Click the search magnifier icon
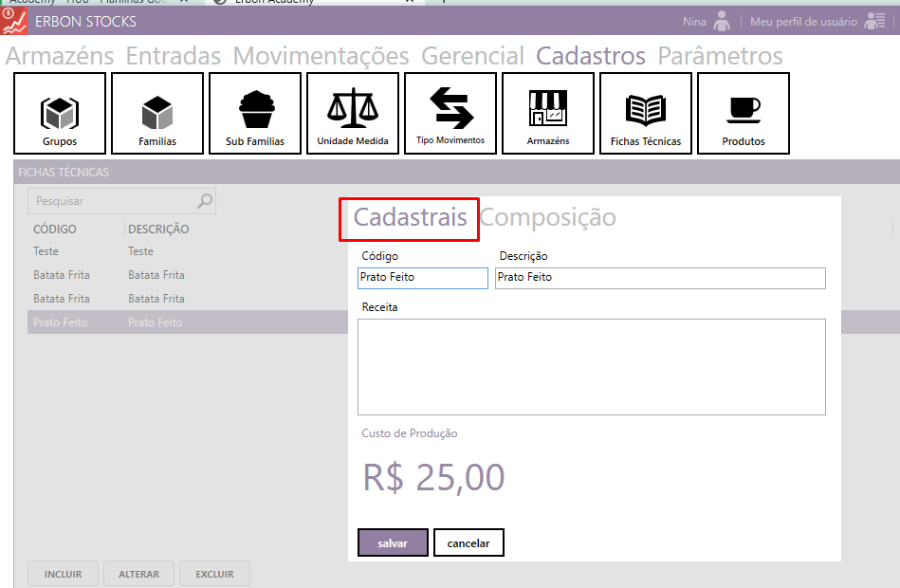The width and height of the screenshot is (900, 588). click(x=205, y=201)
